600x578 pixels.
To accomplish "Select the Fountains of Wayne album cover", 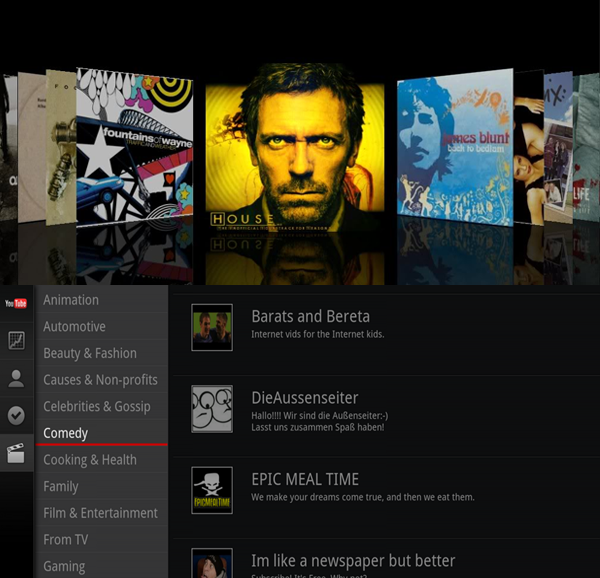I will point(135,147).
